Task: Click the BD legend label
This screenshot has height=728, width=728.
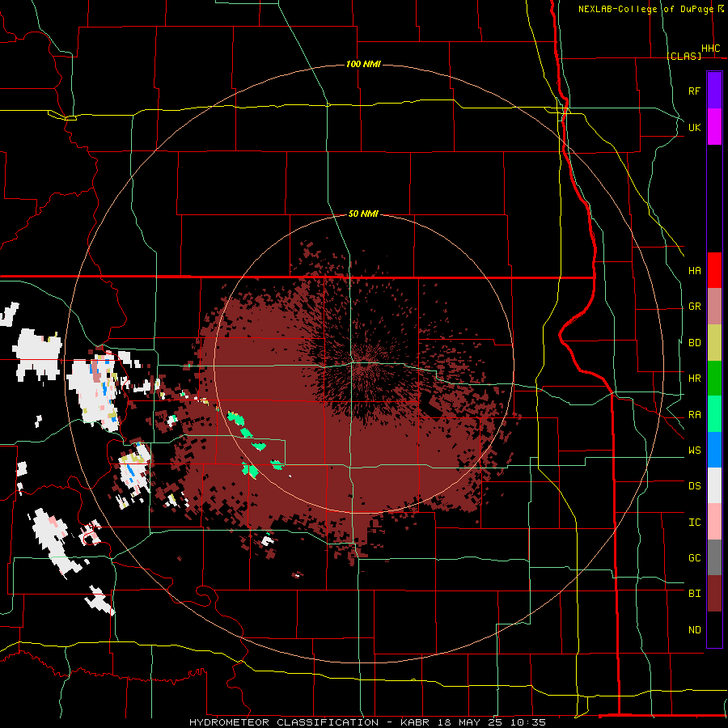Action: 694,343
